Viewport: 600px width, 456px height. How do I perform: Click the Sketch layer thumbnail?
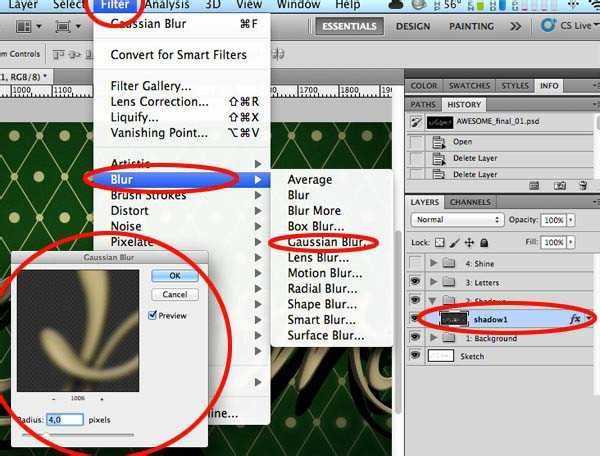pyautogui.click(x=440, y=356)
